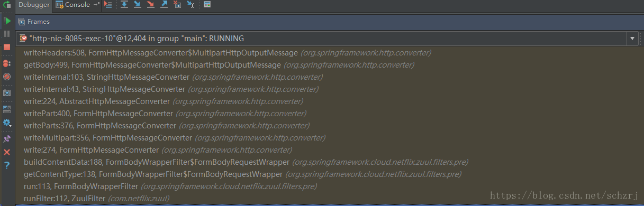The image size is (644, 206).
Task: Click the Run to Cursor icon
Action: [x=191, y=5]
